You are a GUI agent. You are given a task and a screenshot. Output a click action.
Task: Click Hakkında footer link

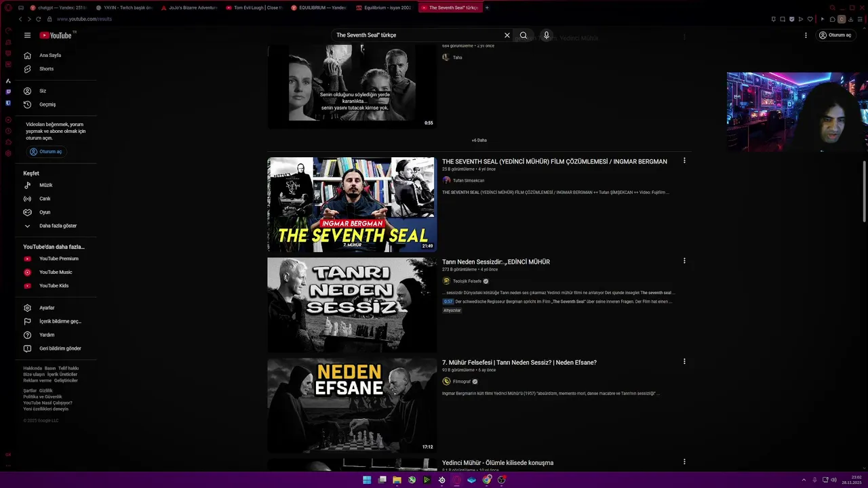[33, 368]
